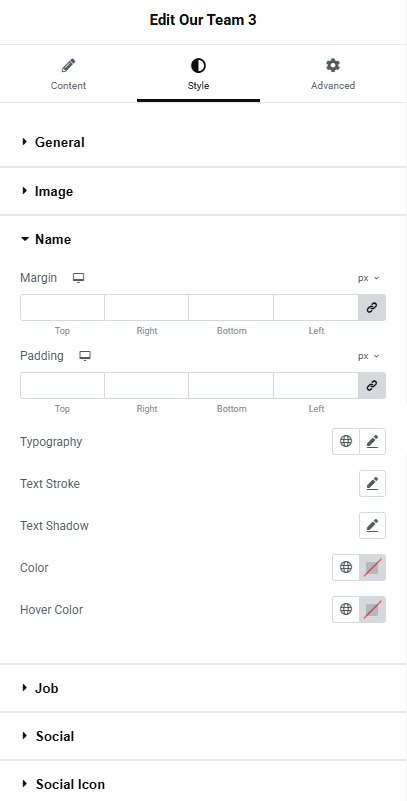407x801 pixels.
Task: Switch to the Content tab
Action: click(x=68, y=74)
